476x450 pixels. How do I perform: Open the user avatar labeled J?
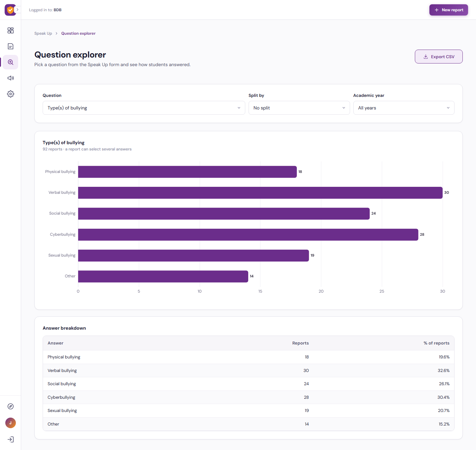pyautogui.click(x=11, y=423)
